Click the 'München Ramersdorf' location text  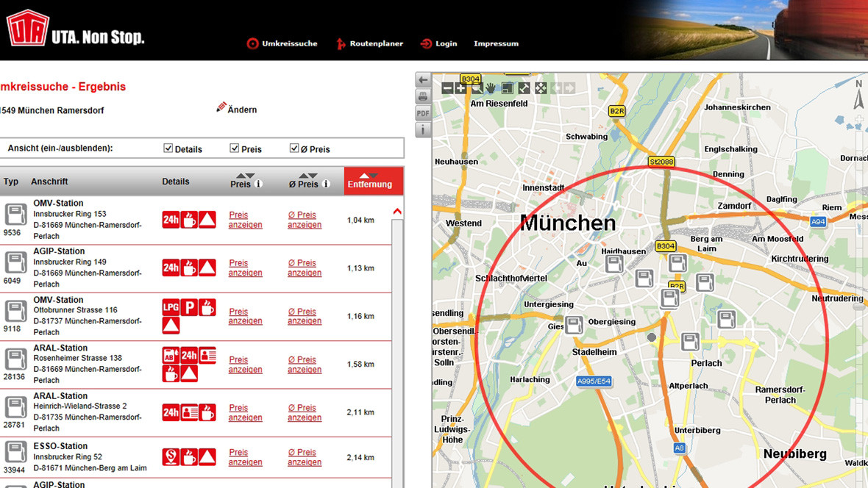tap(61, 110)
